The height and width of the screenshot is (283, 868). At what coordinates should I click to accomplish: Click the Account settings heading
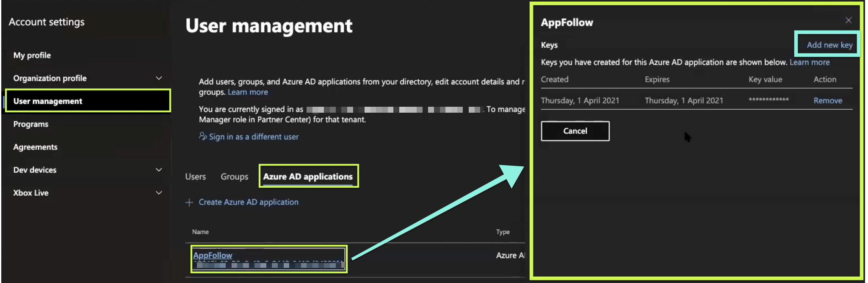click(47, 22)
